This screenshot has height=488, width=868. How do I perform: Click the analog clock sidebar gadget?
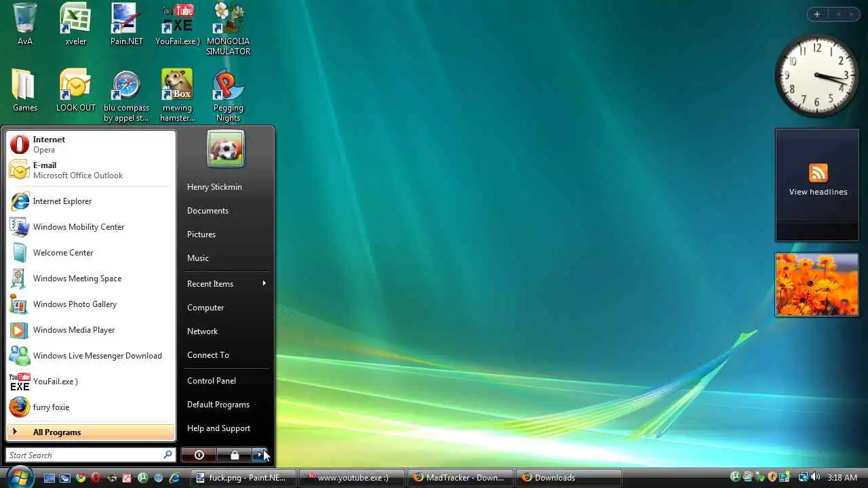817,75
